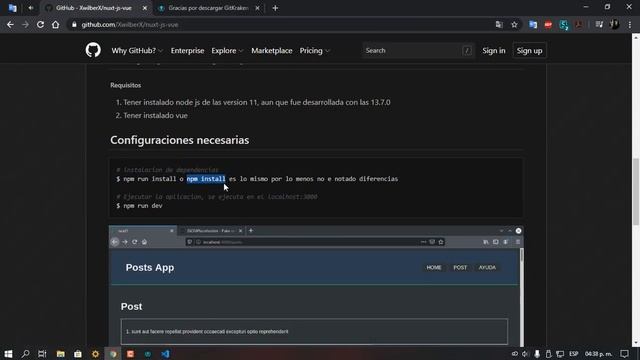Click the Requisitos heading text
The height and width of the screenshot is (360, 640).
(126, 85)
